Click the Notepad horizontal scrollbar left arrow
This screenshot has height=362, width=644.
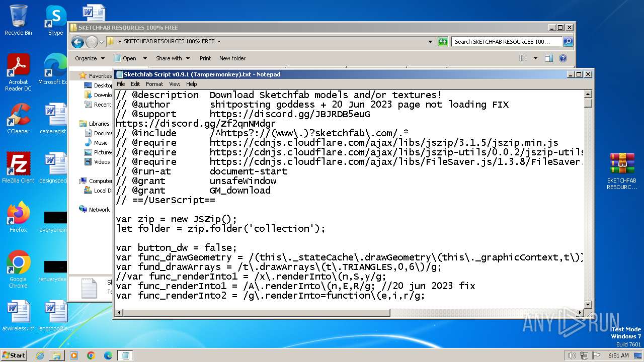click(120, 313)
